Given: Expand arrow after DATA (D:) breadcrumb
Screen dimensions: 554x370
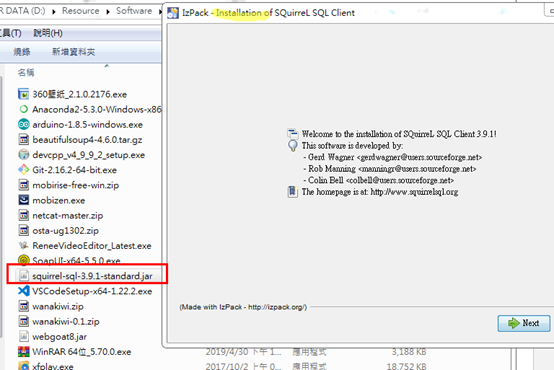Looking at the screenshot, I should [x=54, y=12].
